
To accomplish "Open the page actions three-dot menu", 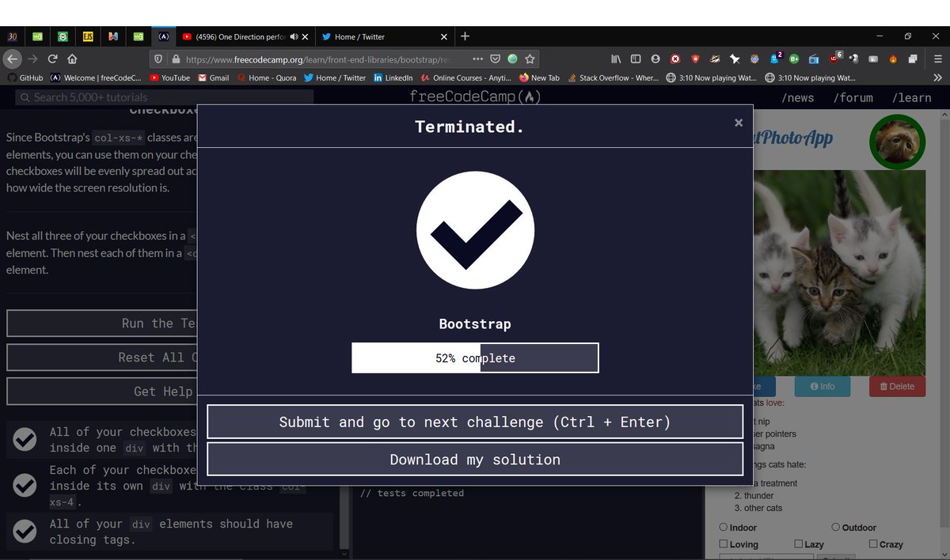I will pyautogui.click(x=477, y=59).
